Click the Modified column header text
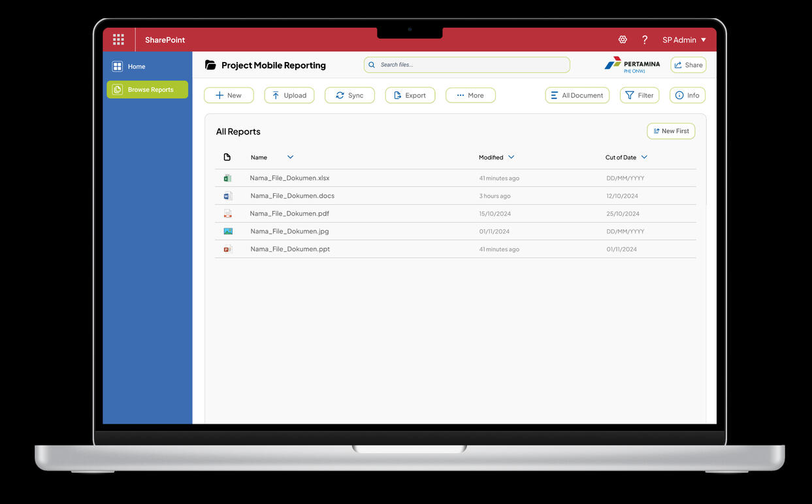This screenshot has width=812, height=504. [491, 157]
